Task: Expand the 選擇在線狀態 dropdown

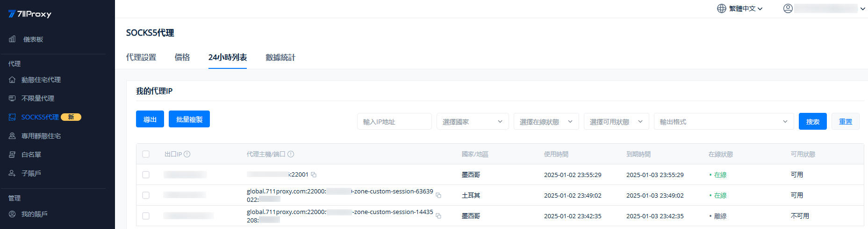Action: [546, 122]
